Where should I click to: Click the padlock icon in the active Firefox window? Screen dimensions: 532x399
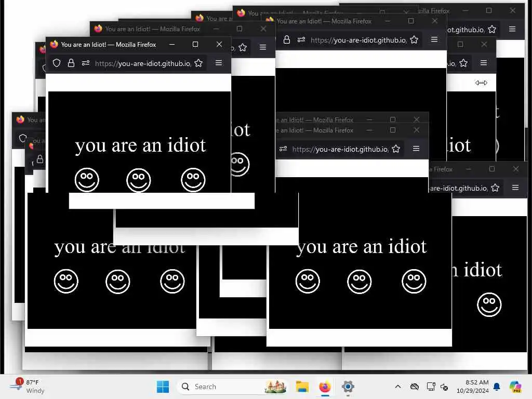(71, 63)
